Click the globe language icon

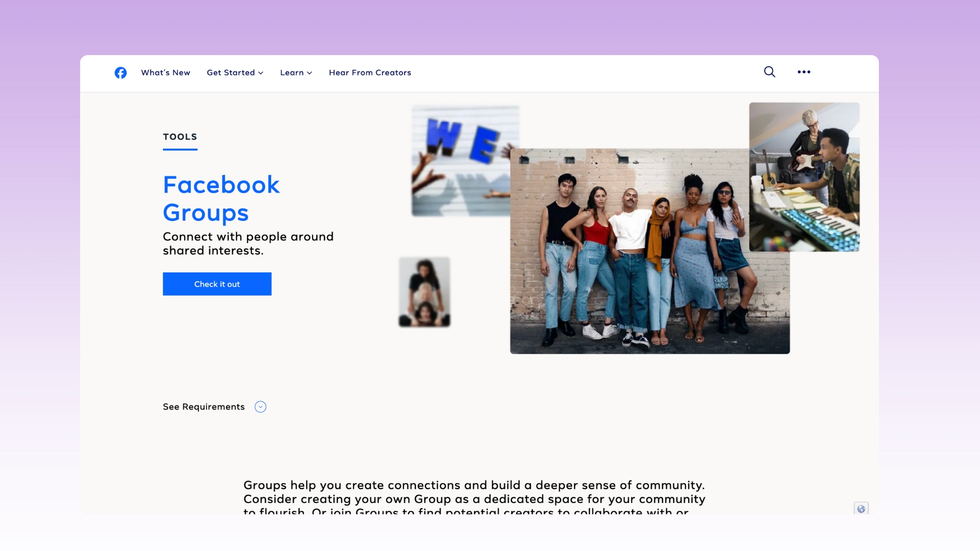tap(861, 509)
